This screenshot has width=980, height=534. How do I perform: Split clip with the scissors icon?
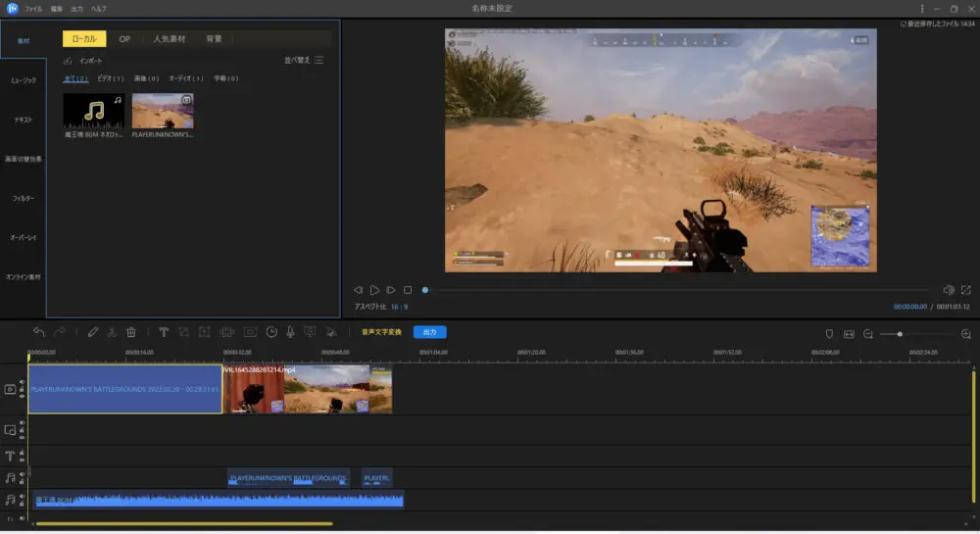(112, 332)
